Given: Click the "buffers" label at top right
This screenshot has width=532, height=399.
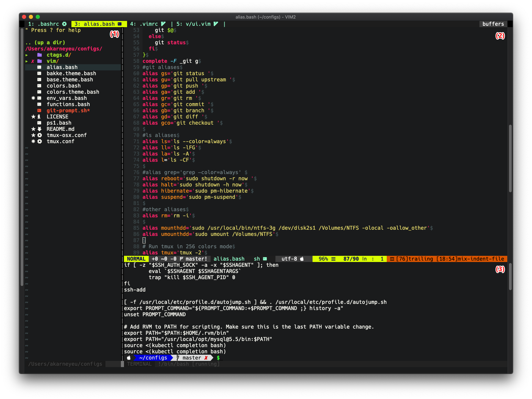Looking at the screenshot, I should (x=493, y=24).
